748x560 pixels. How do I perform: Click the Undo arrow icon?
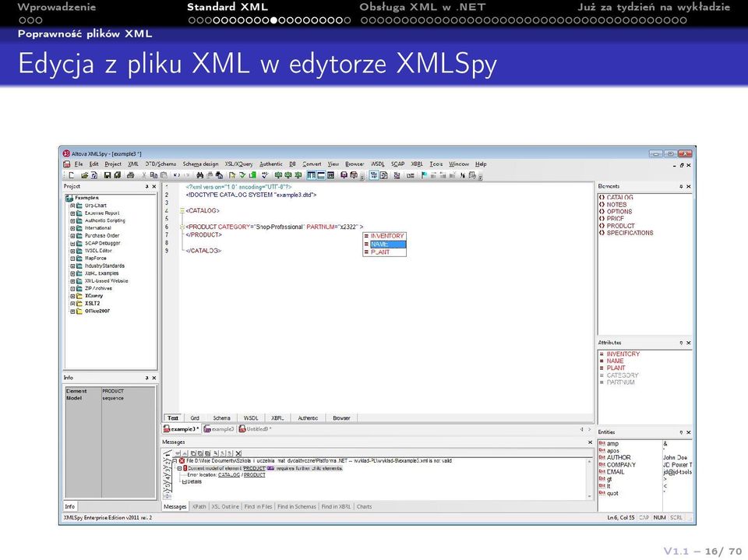pyautogui.click(x=177, y=175)
